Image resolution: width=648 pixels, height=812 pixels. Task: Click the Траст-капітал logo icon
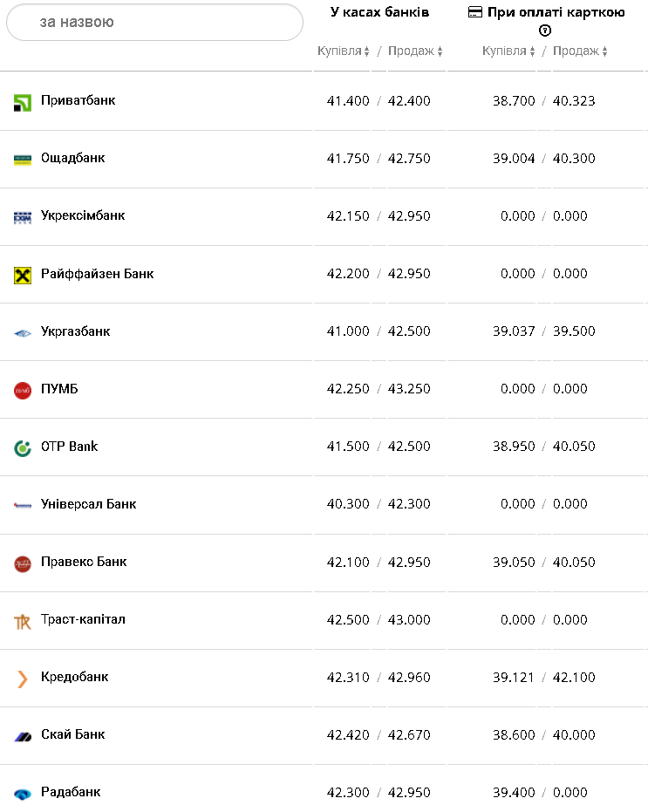23,622
